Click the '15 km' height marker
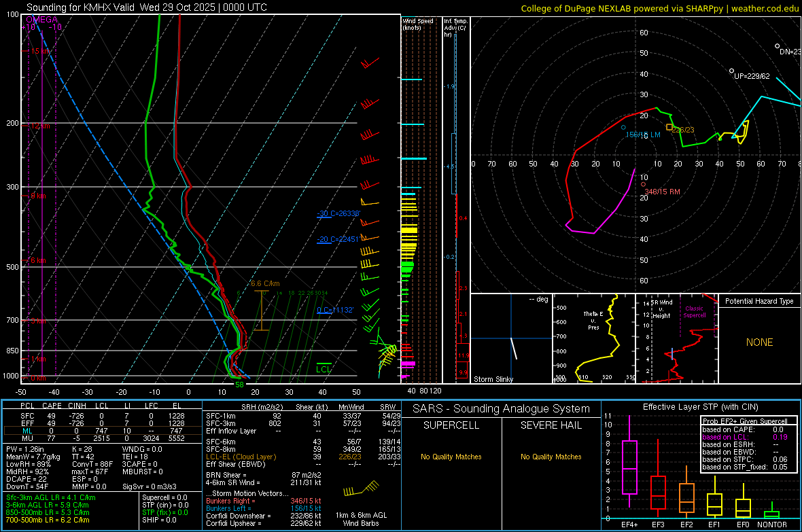The height and width of the screenshot is (532, 802). (x=41, y=51)
